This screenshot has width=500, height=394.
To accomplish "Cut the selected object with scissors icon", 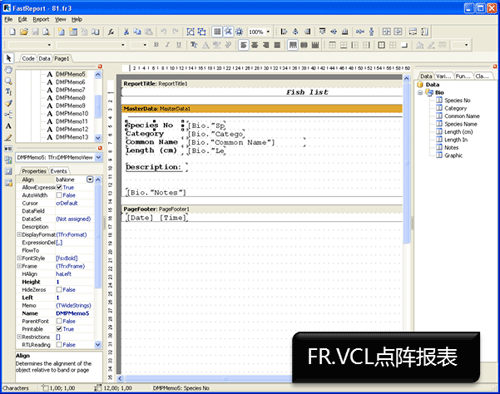I will [126, 32].
